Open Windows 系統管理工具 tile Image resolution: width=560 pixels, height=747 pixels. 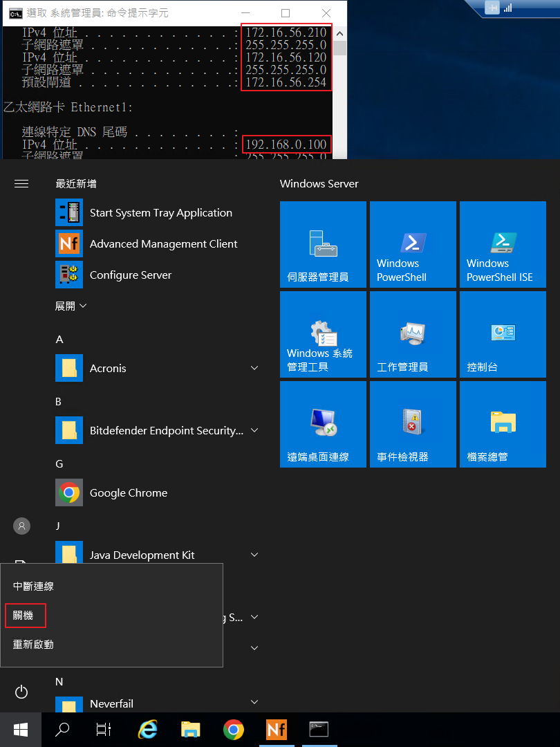tap(324, 335)
